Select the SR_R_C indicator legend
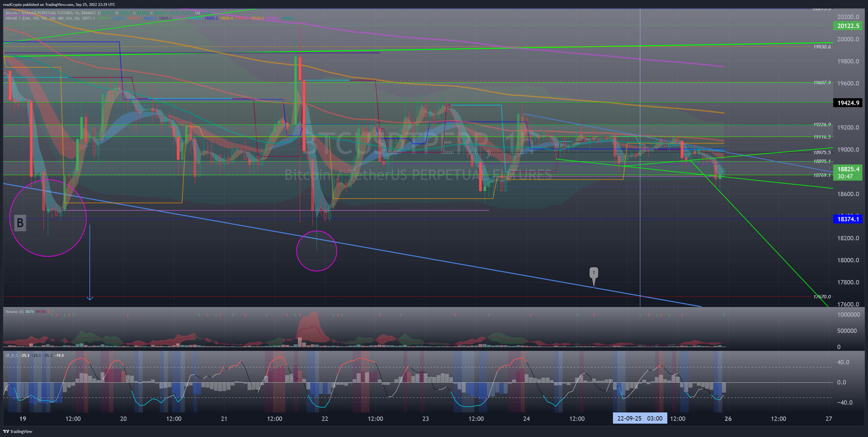The width and height of the screenshot is (868, 437). [x=12, y=355]
